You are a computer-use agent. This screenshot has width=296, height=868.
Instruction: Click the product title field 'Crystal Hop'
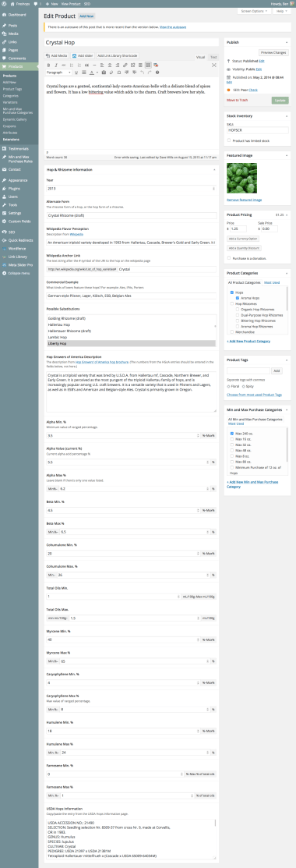point(131,42)
